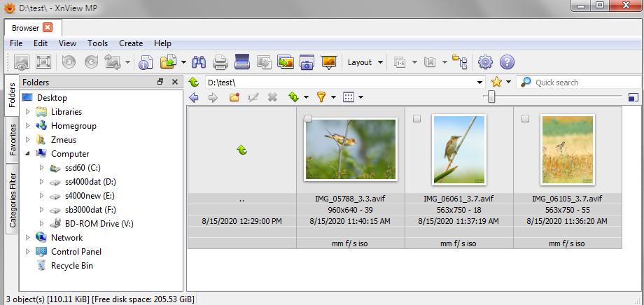
Task: Open the Create menu
Action: click(x=131, y=43)
